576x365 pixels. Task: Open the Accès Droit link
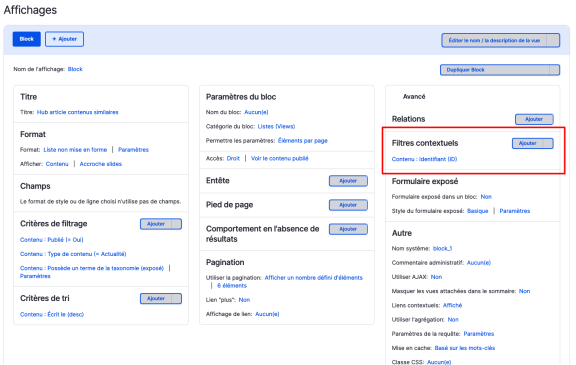[x=233, y=158]
